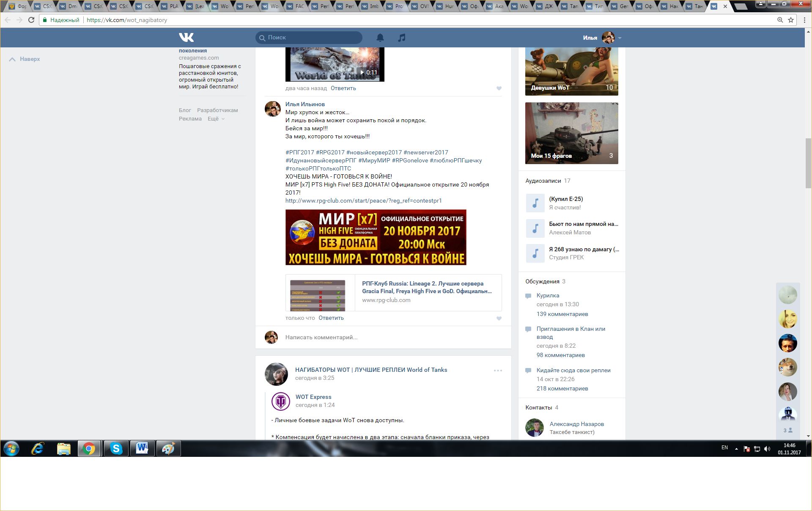Play the track Бьют по нам прямой
Image resolution: width=812 pixels, height=511 pixels.
tap(535, 228)
